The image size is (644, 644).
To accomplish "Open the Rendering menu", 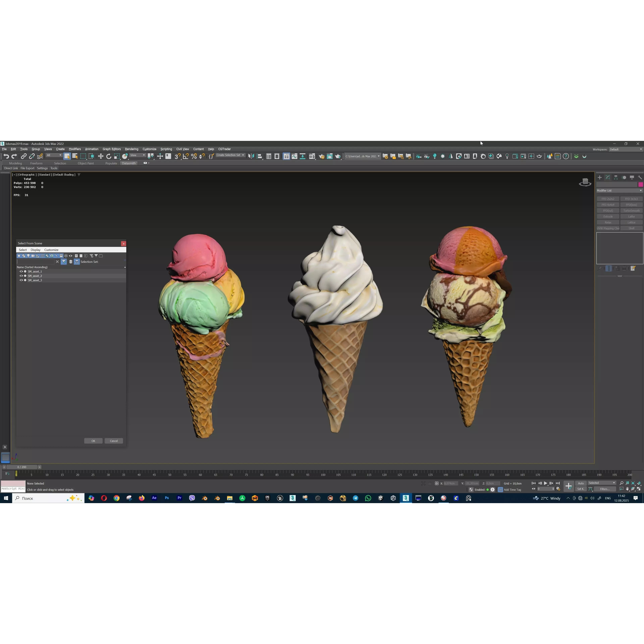I will click(132, 149).
